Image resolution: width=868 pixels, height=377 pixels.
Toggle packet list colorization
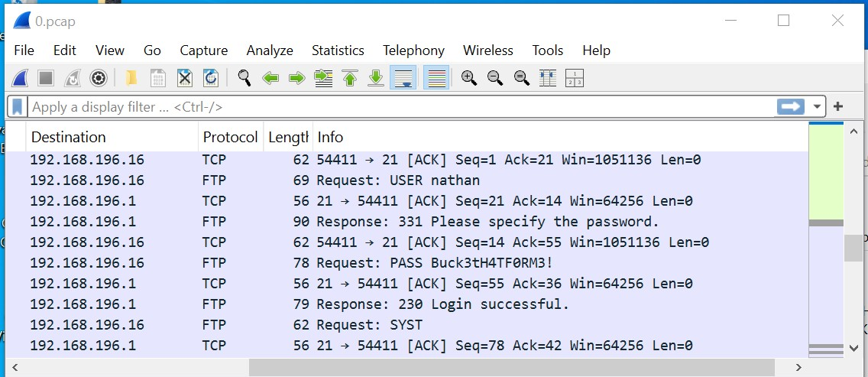[x=436, y=78]
